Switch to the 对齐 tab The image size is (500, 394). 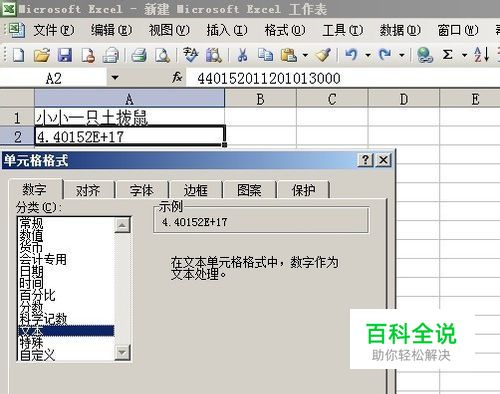tap(88, 190)
